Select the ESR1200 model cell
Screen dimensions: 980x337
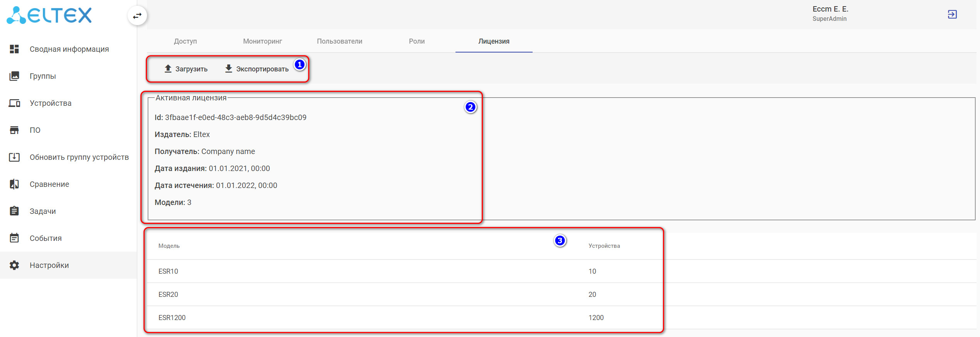pyautogui.click(x=172, y=318)
